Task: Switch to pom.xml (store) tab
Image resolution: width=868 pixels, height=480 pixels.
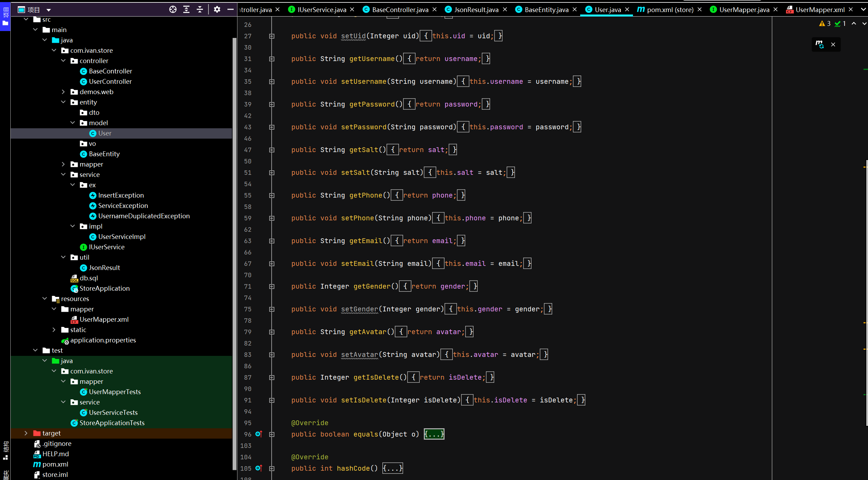Action: 670,10
